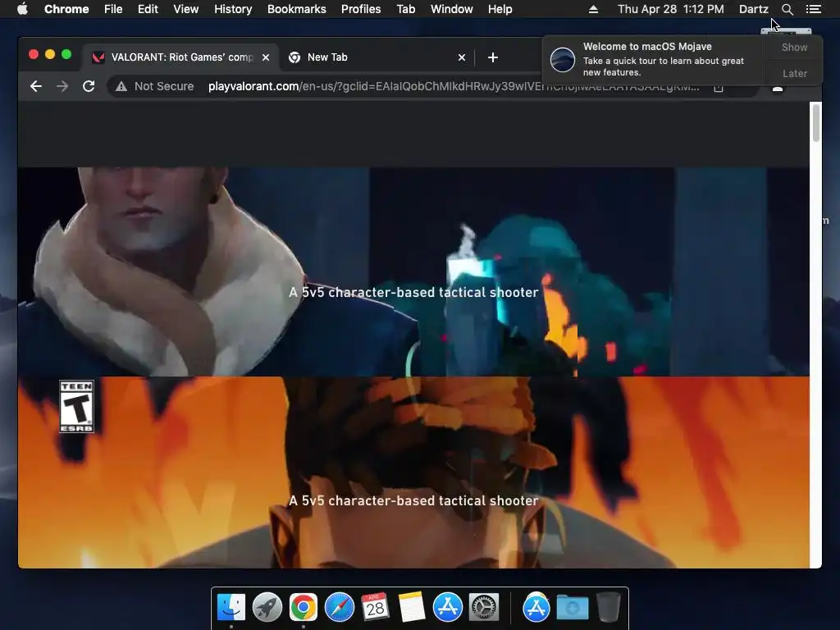This screenshot has height=630, width=840.
Task: Click the Mojave notification icon
Action: [x=563, y=59]
